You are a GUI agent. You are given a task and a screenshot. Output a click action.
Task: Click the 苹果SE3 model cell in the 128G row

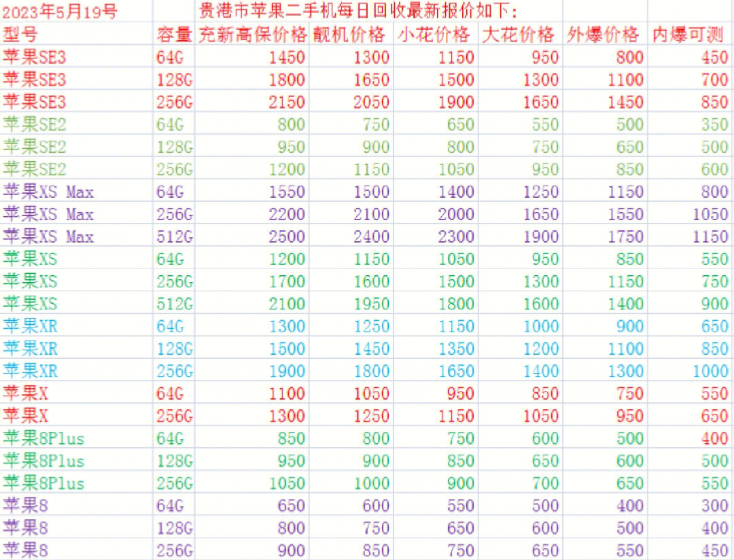tap(34, 80)
